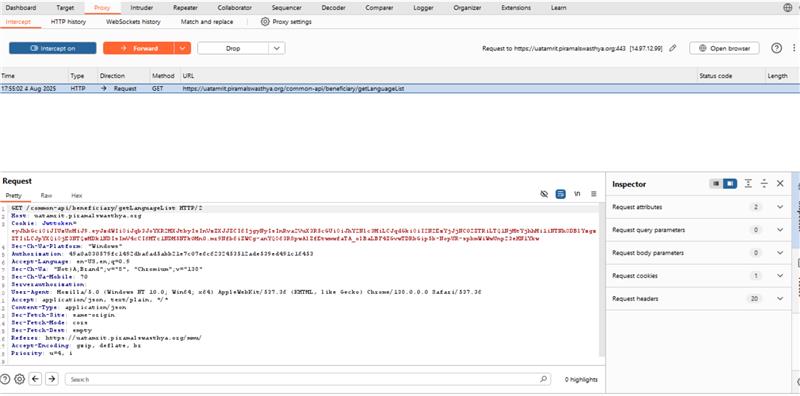Switch to HTTP history sub-tab
The width and height of the screenshot is (800, 396).
click(x=68, y=22)
